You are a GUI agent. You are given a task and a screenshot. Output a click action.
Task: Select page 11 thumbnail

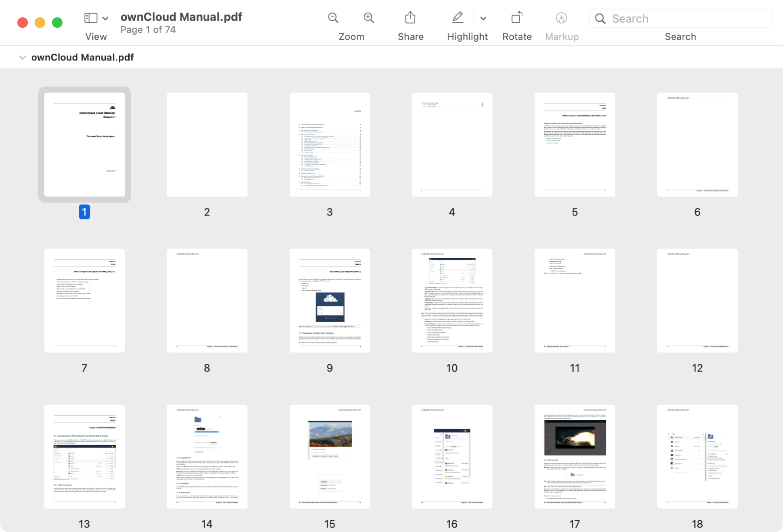point(575,301)
